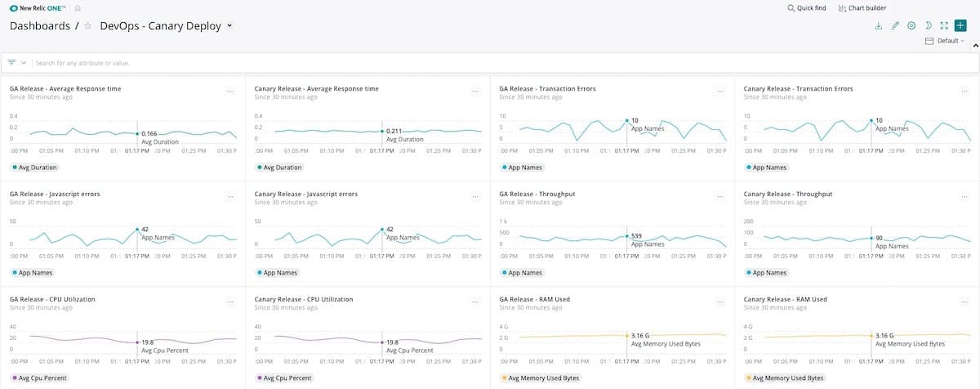Open options menu for Canary Release - Average Response time
Screen dimensions: 980x389
click(x=476, y=92)
